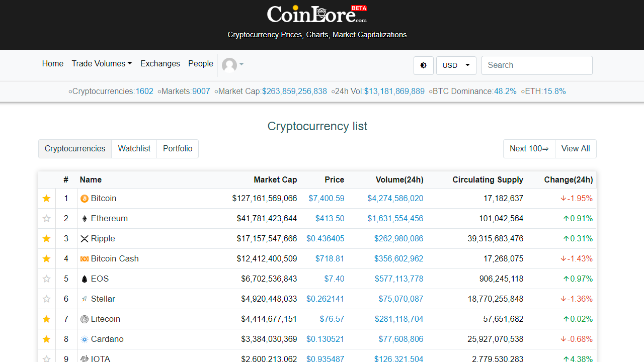644x362 pixels.
Task: Star Stellar to add to watchlist
Action: 47,299
